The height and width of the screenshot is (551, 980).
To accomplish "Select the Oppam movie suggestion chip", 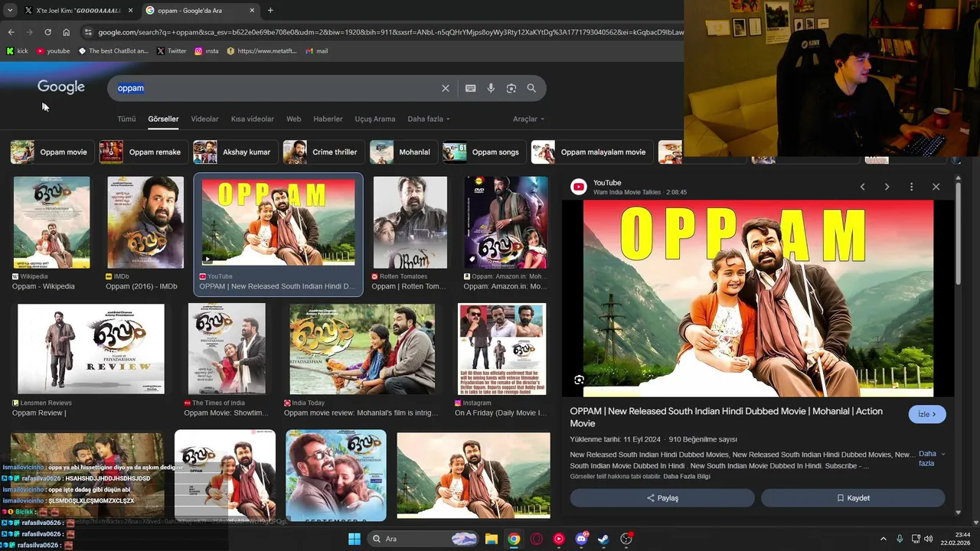I will click(x=52, y=152).
